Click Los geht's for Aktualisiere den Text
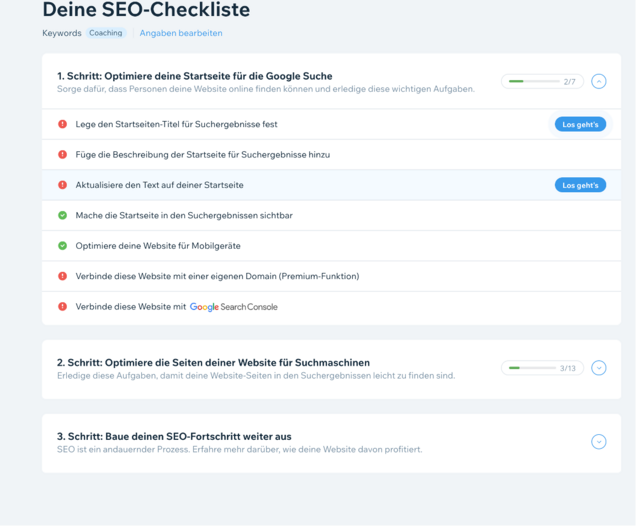This screenshot has height=526, width=636. (x=580, y=185)
